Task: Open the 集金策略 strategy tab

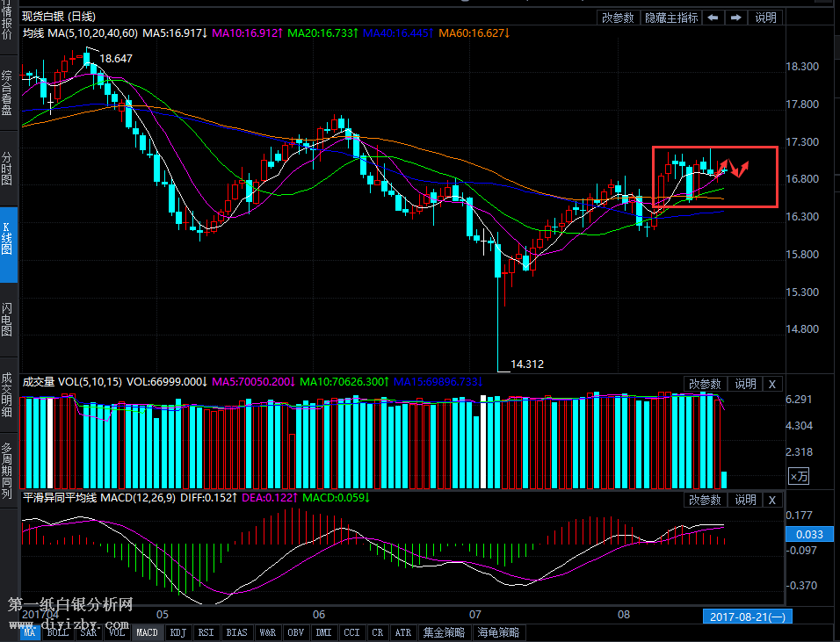Action: 444,632
